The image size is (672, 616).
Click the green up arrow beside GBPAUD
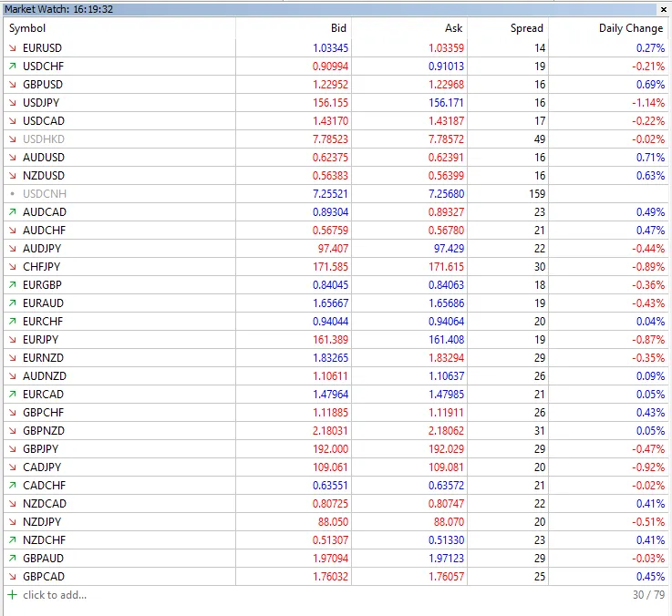coord(12,559)
